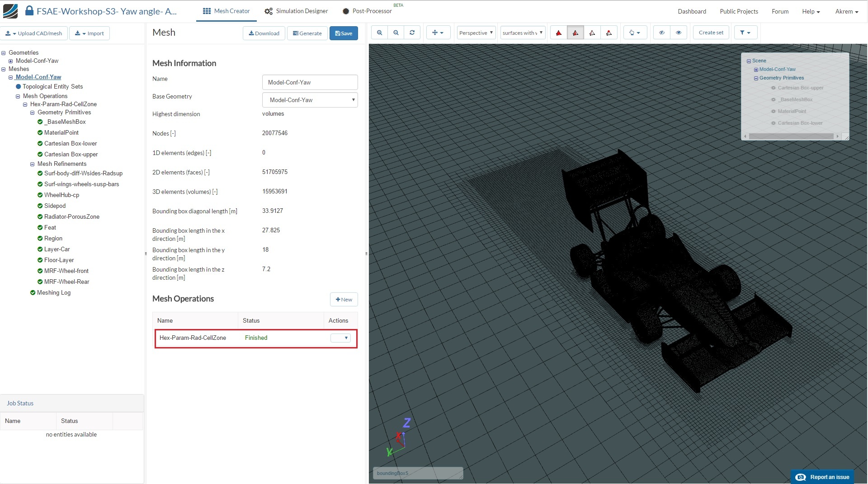Open the filter funnel menu
Viewport: 868px width, 484px height.
pyautogui.click(x=745, y=33)
